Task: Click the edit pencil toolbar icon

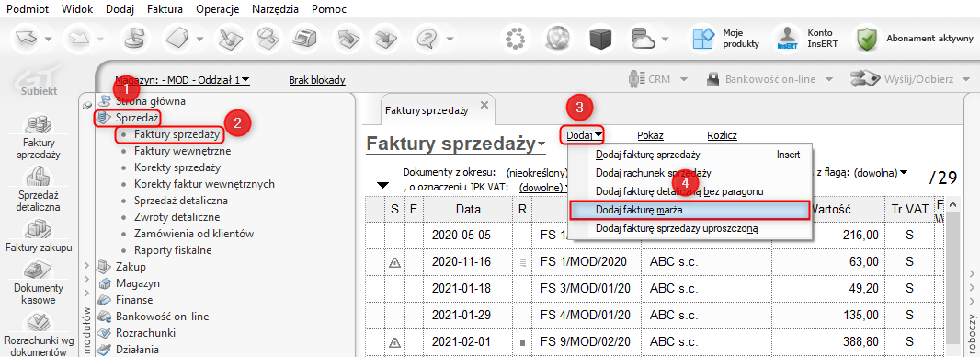Action: (229, 39)
